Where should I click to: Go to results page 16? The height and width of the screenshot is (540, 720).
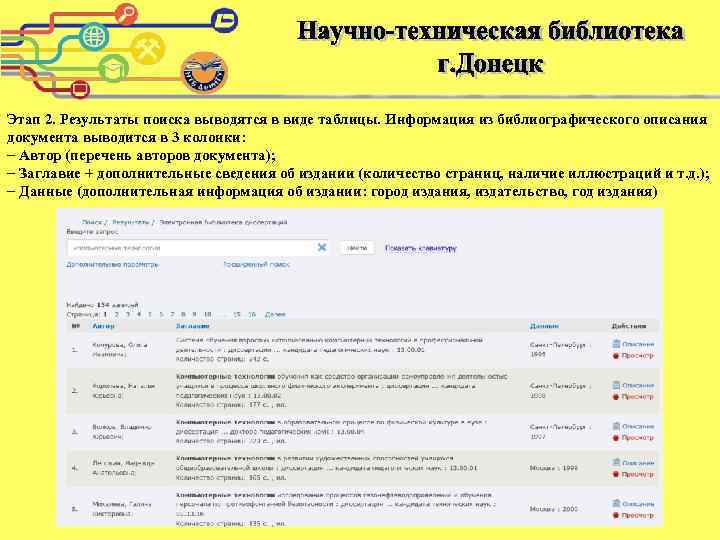click(252, 315)
